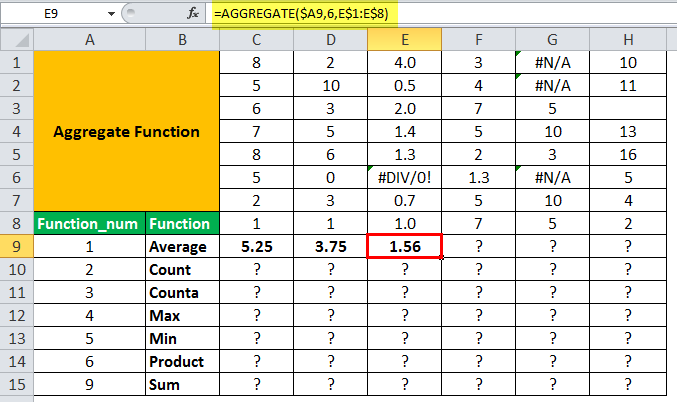Viewport: 677px width, 402px height.
Task: Click the formula bar with the AGGREGATE formula
Action: 440,14
